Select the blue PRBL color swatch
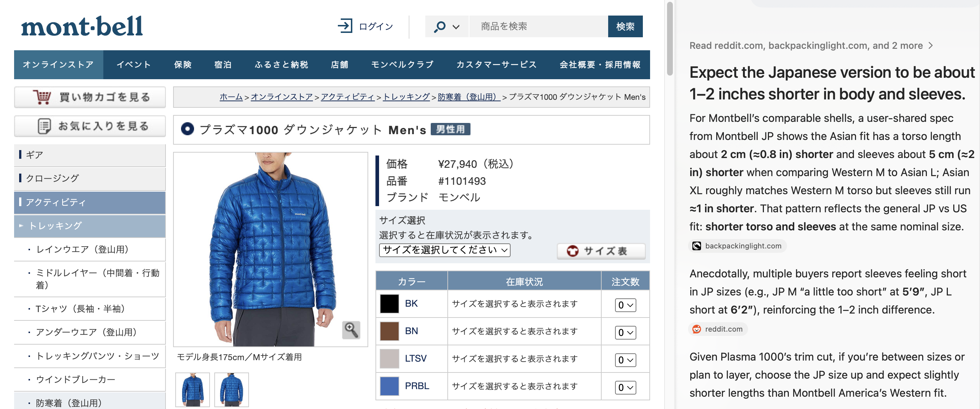This screenshot has height=409, width=980. (x=389, y=386)
